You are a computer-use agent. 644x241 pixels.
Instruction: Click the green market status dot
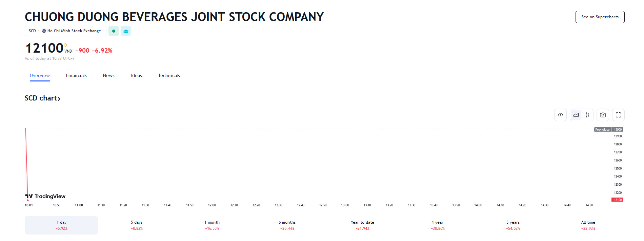(114, 31)
